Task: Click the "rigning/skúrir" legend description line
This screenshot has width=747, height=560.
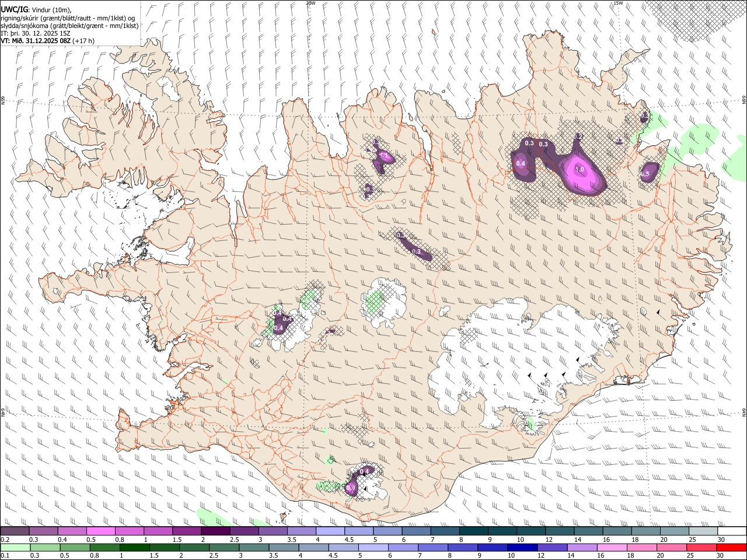Action: (x=68, y=17)
